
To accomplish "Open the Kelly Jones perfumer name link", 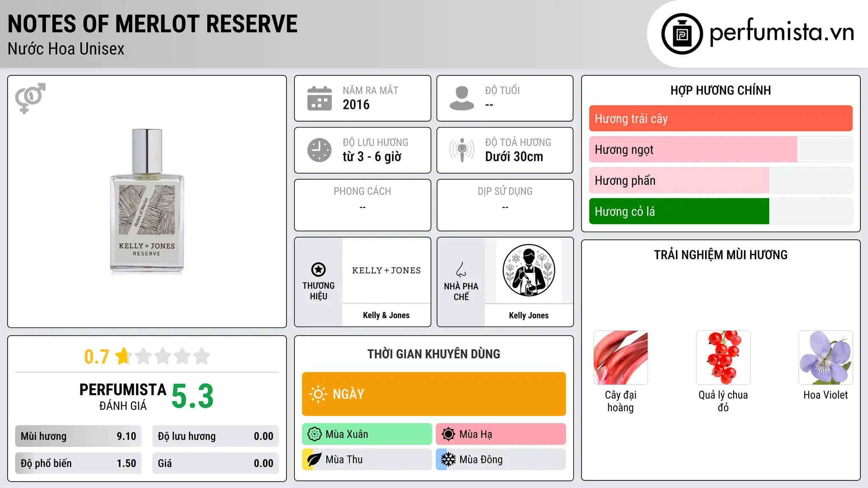I will tap(529, 315).
